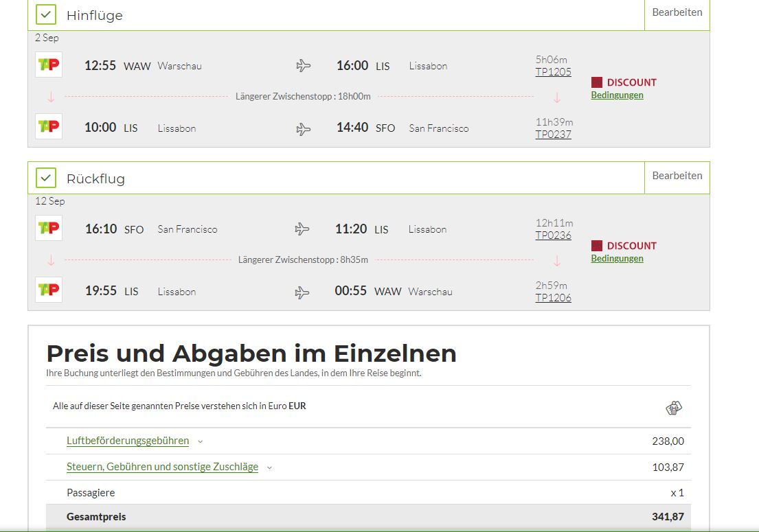Open the Bedingungen link for the Rückflug
The height and width of the screenshot is (532, 759).
tap(618, 258)
